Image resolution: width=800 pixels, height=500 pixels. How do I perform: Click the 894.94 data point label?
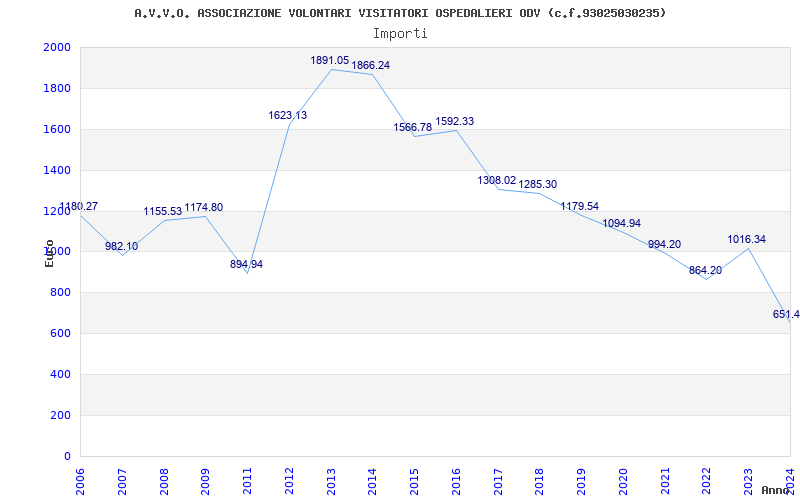point(246,264)
